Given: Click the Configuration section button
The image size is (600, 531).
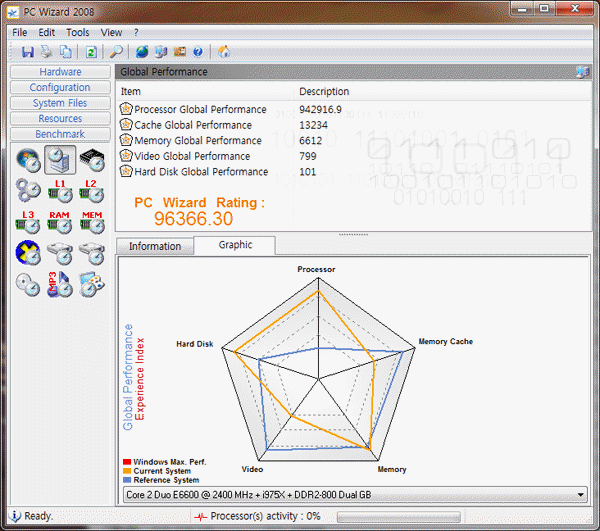Looking at the screenshot, I should [60, 87].
